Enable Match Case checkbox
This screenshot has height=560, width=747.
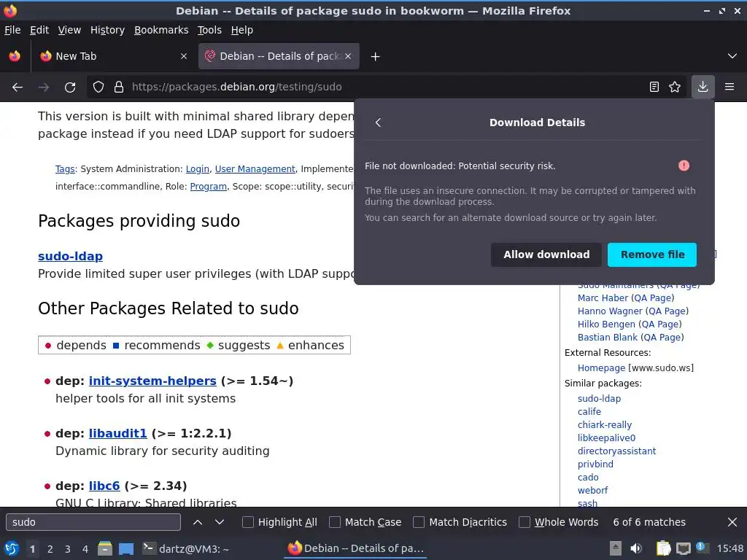pos(335,522)
